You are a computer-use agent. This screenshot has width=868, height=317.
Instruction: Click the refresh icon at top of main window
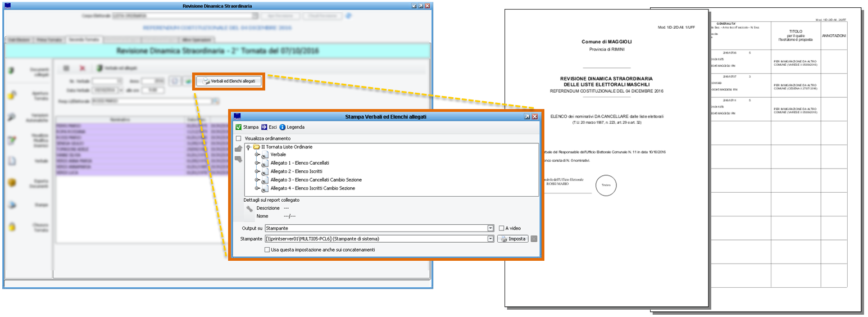349,16
